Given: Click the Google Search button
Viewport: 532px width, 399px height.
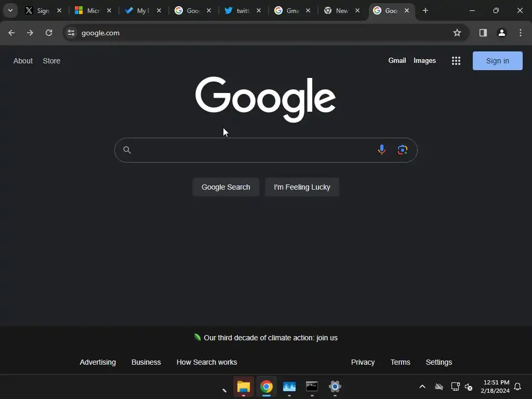Looking at the screenshot, I should coord(225,187).
